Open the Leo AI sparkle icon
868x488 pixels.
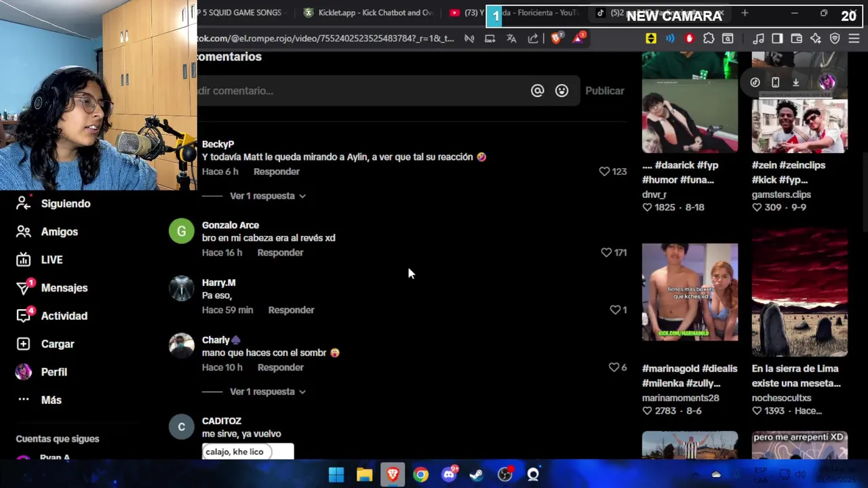pyautogui.click(x=816, y=39)
